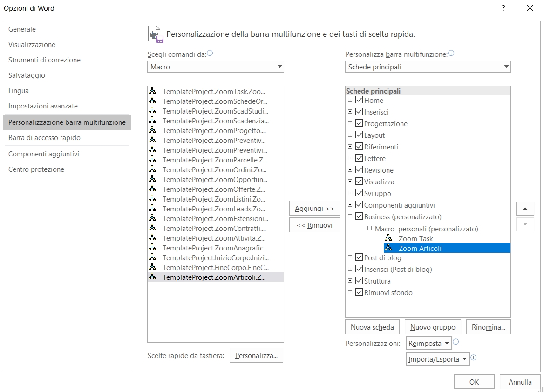This screenshot has height=392, width=544.
Task: Toggle the Sviluppo checkbox
Action: point(359,193)
